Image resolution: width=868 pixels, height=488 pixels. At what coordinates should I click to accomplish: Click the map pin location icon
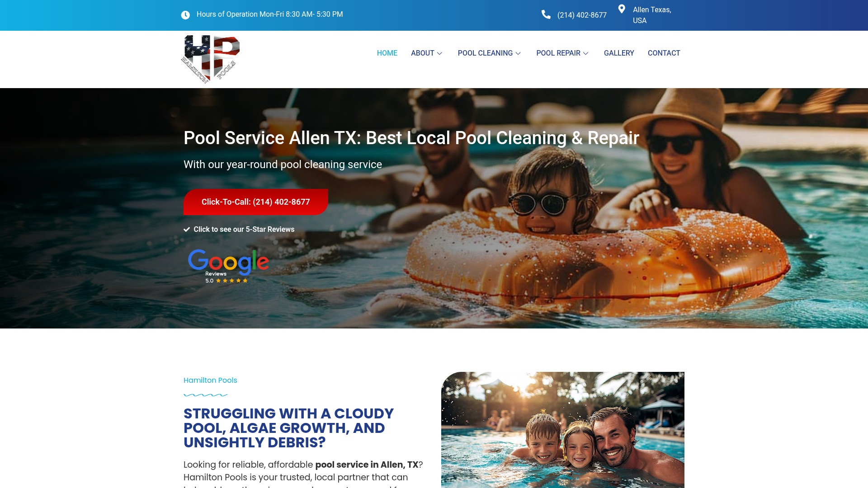[x=622, y=9]
